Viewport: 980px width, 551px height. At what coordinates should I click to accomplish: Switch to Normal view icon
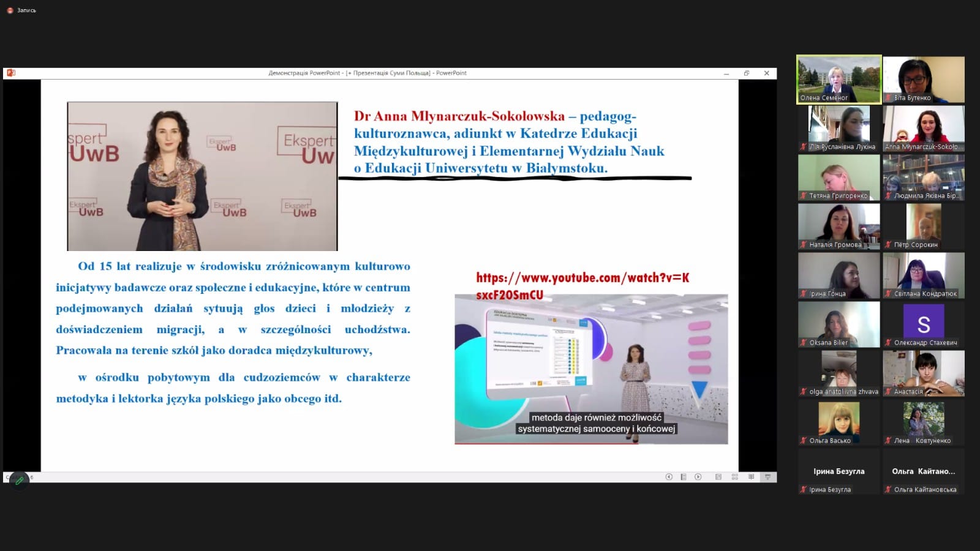pyautogui.click(x=718, y=477)
